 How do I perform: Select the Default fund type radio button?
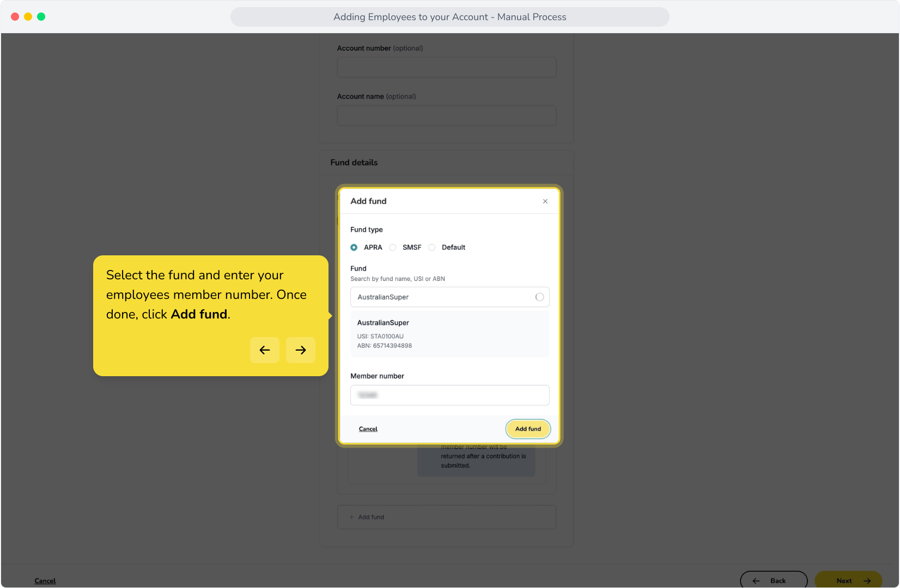[432, 248]
